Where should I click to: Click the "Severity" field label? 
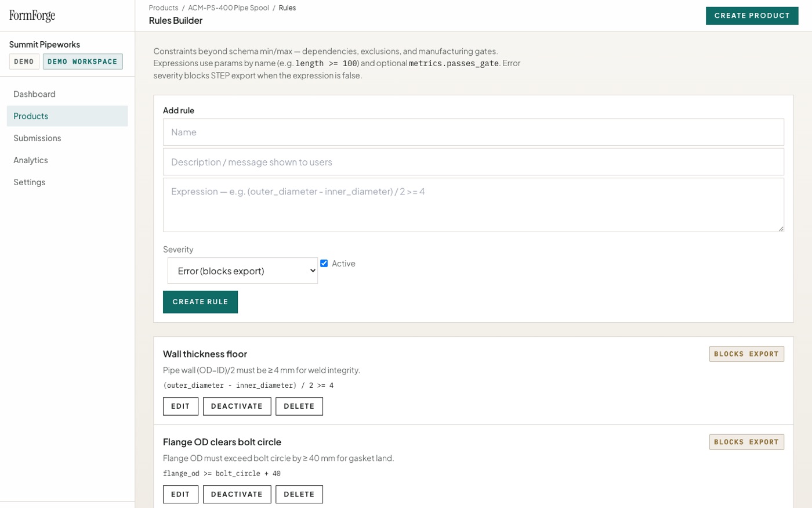178,250
